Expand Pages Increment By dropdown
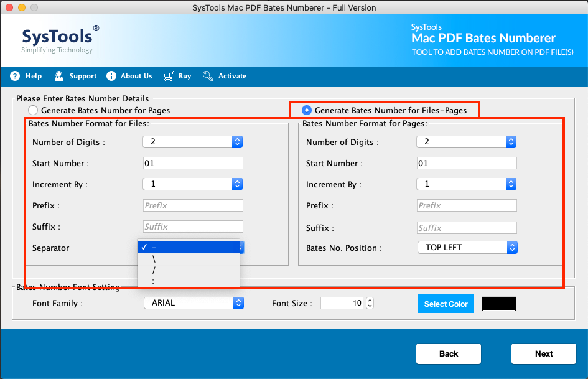The height and width of the screenshot is (379, 588). [x=467, y=184]
